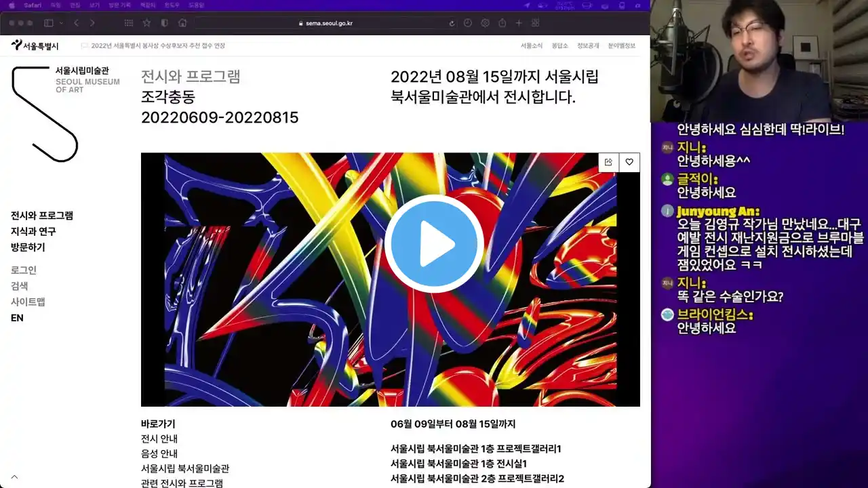Click the Safari share icon
Screen dimensions: 868x488
(x=502, y=23)
